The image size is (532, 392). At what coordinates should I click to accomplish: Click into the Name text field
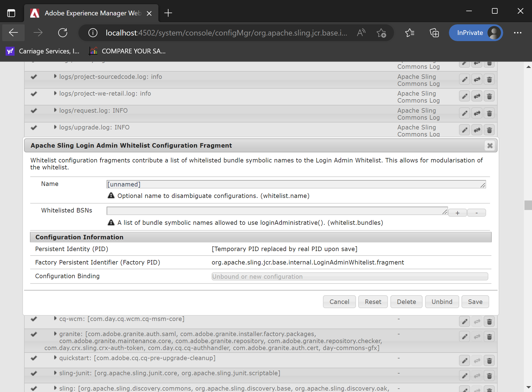[294, 184]
